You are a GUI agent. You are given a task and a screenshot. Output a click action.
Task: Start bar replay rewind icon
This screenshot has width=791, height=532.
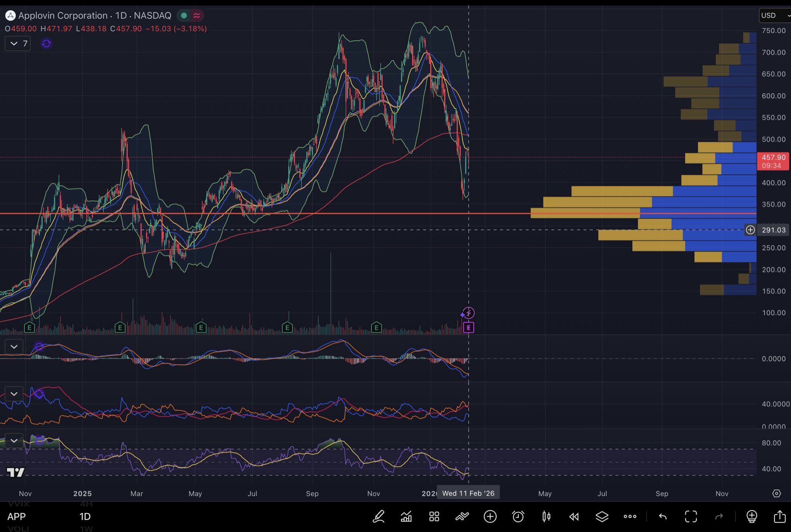click(x=574, y=516)
